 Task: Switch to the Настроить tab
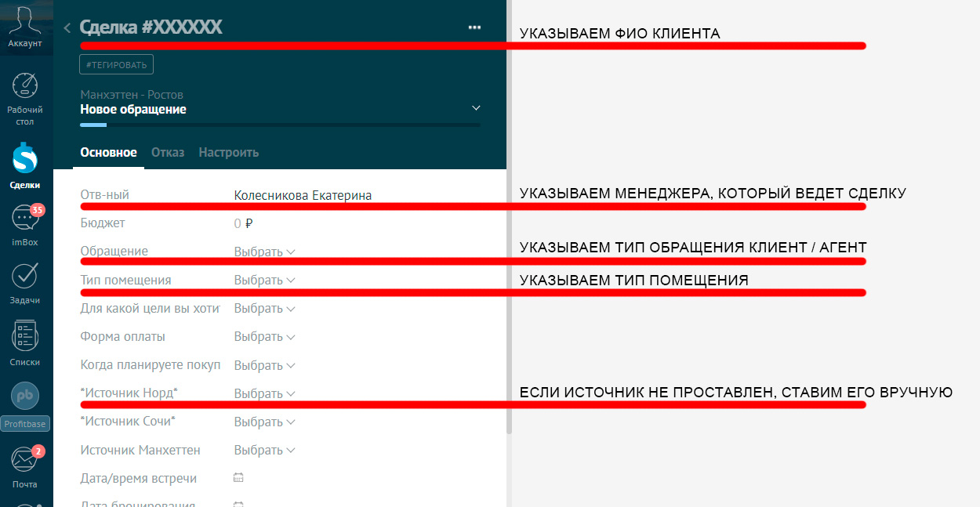(x=228, y=153)
